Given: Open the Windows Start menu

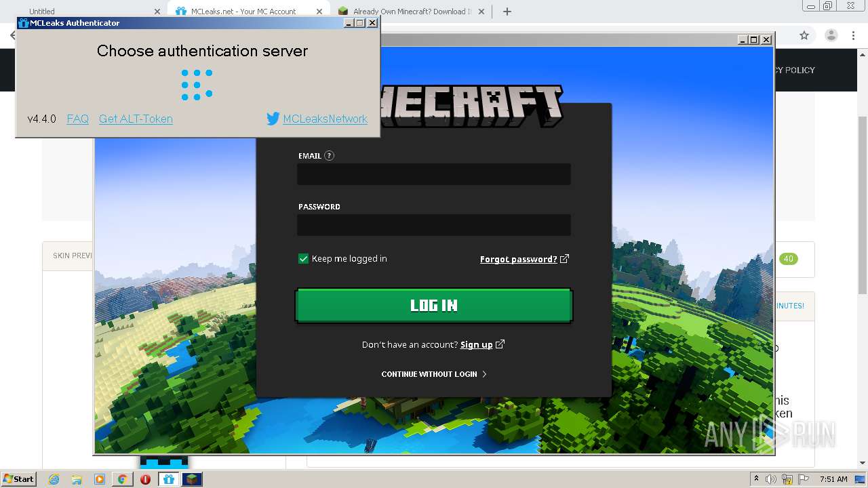Looking at the screenshot, I should 18,479.
